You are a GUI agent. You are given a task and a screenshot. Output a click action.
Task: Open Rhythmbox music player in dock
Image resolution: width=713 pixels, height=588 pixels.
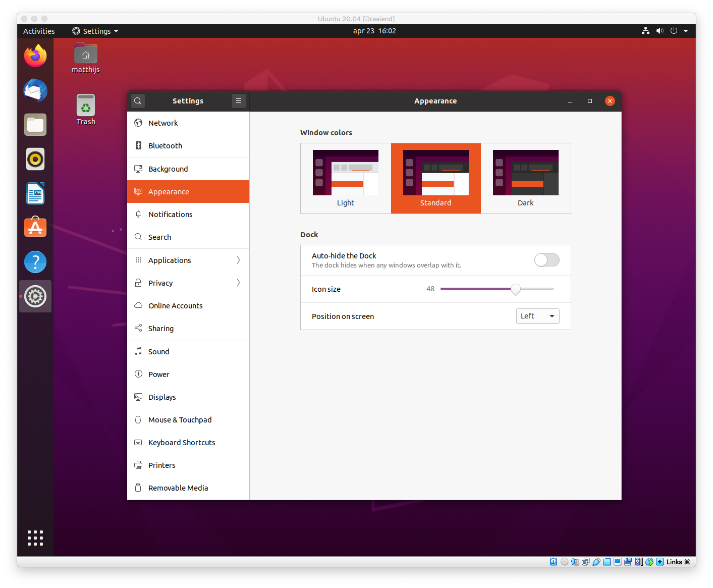coord(35,159)
